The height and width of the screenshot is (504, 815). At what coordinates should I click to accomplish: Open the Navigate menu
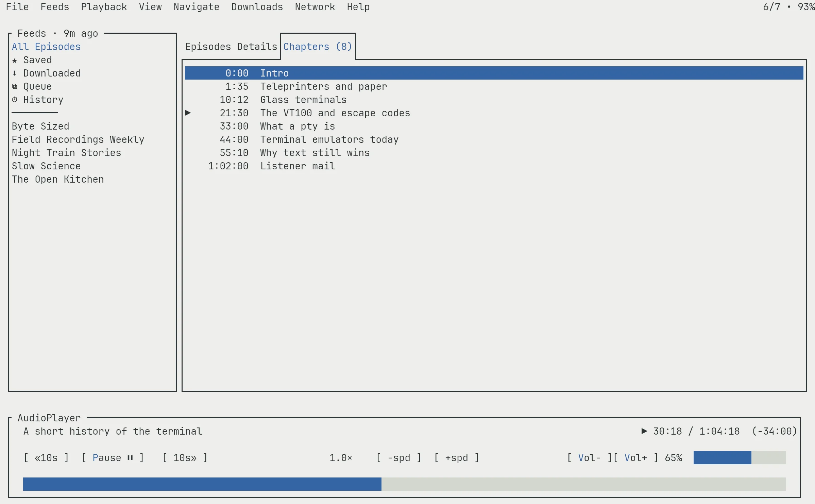click(x=197, y=7)
